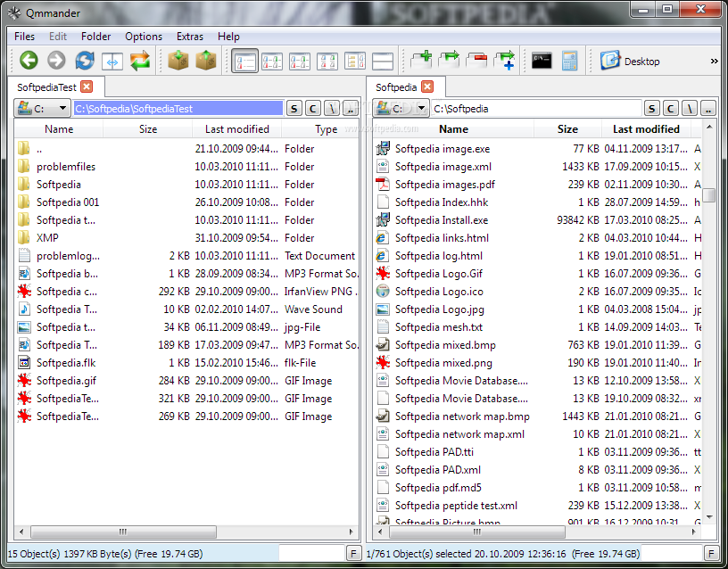This screenshot has width=728, height=569.
Task: Click the Softpedia links.html file icon
Action: [383, 237]
